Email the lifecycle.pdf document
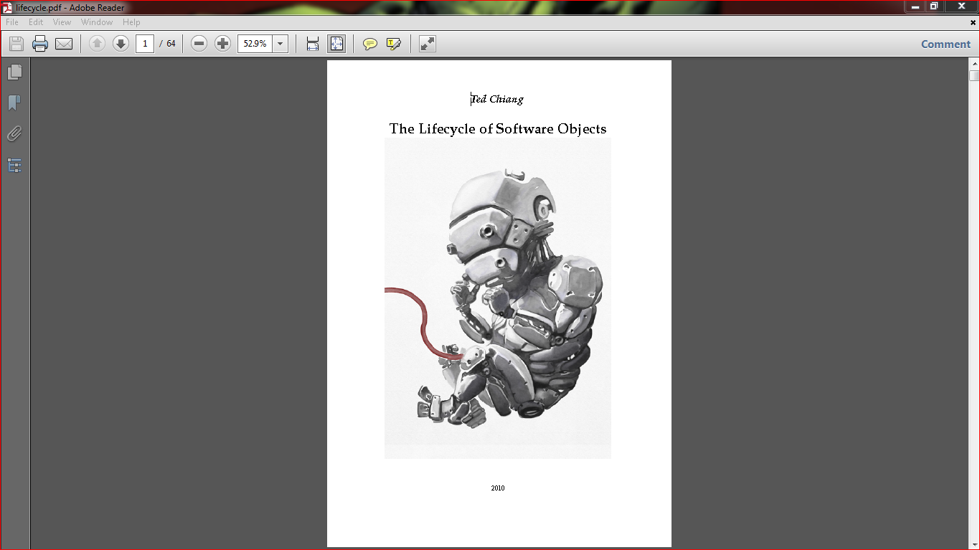The image size is (980, 550). click(64, 44)
